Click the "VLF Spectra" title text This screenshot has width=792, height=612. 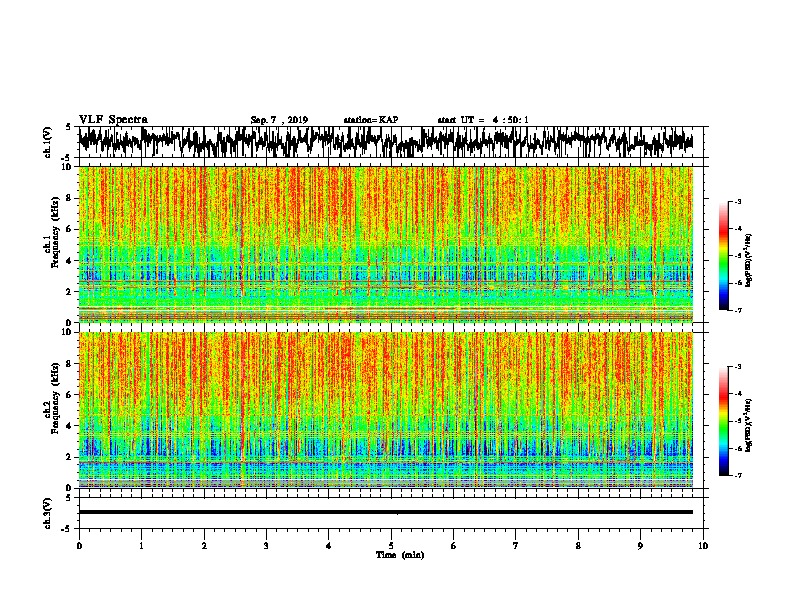(113, 120)
